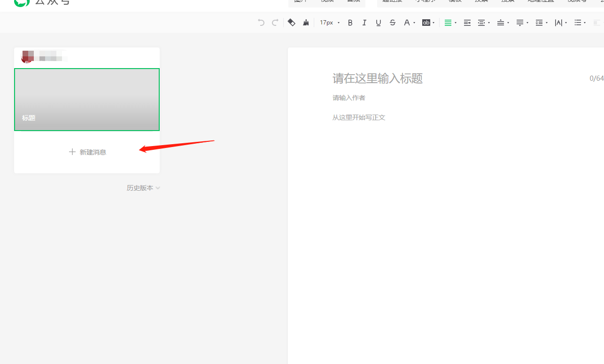604x364 pixels.
Task: Toggle strikethrough formatting
Action: point(393,23)
